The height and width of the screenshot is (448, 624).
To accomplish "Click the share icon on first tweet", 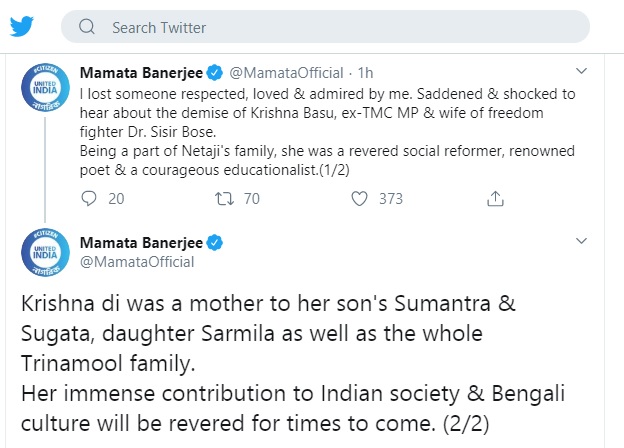I will click(495, 198).
